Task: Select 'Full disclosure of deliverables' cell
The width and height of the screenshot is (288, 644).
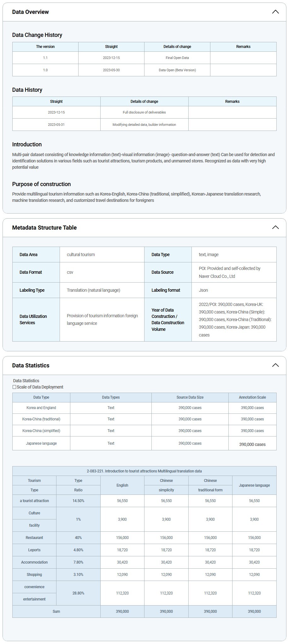Action: click(x=144, y=112)
